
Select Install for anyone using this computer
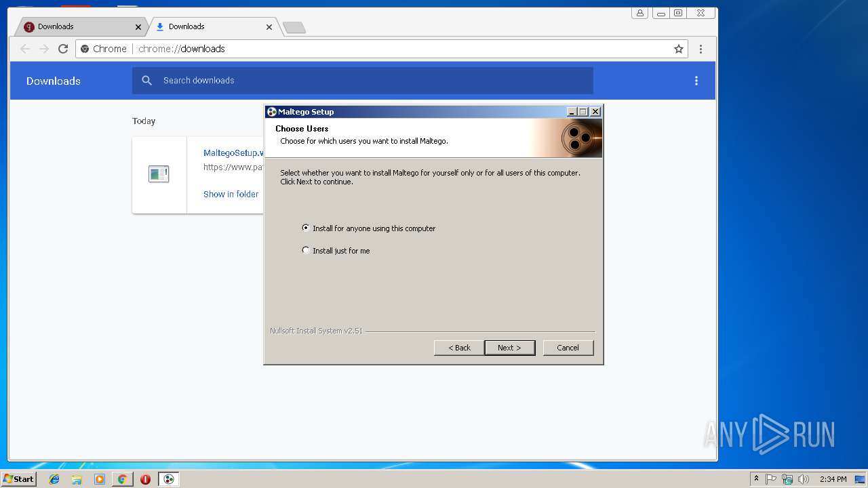(368, 228)
